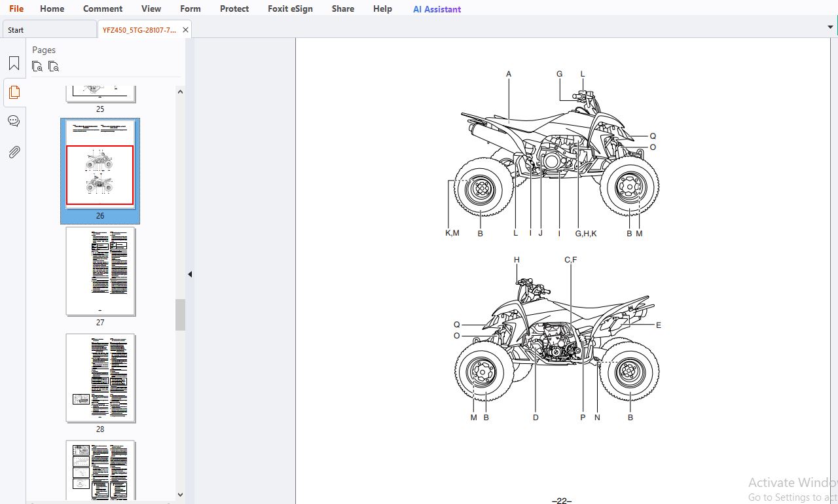Viewport: 838px width, 504px height.
Task: Click label 'G,H,K' below the upper ATV
Action: pyautogui.click(x=586, y=233)
